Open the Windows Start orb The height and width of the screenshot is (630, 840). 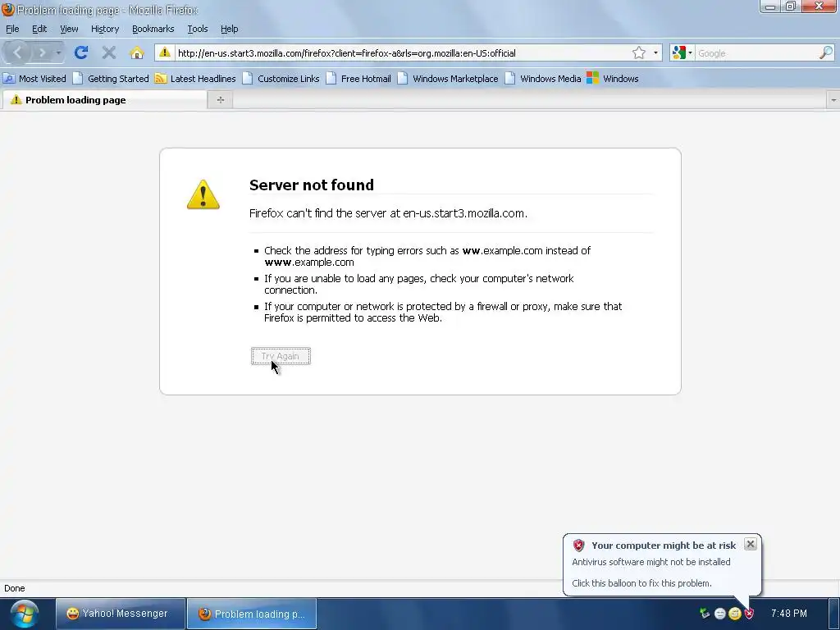[x=24, y=614]
